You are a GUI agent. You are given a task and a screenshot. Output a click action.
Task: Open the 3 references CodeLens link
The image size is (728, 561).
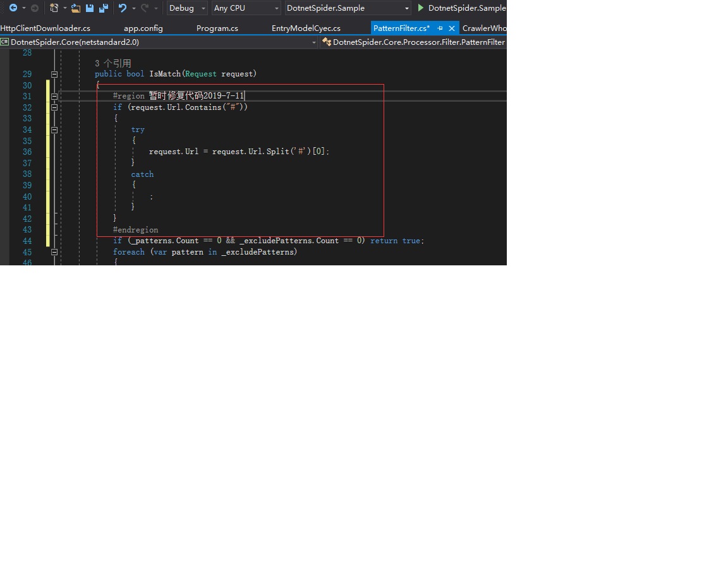112,63
